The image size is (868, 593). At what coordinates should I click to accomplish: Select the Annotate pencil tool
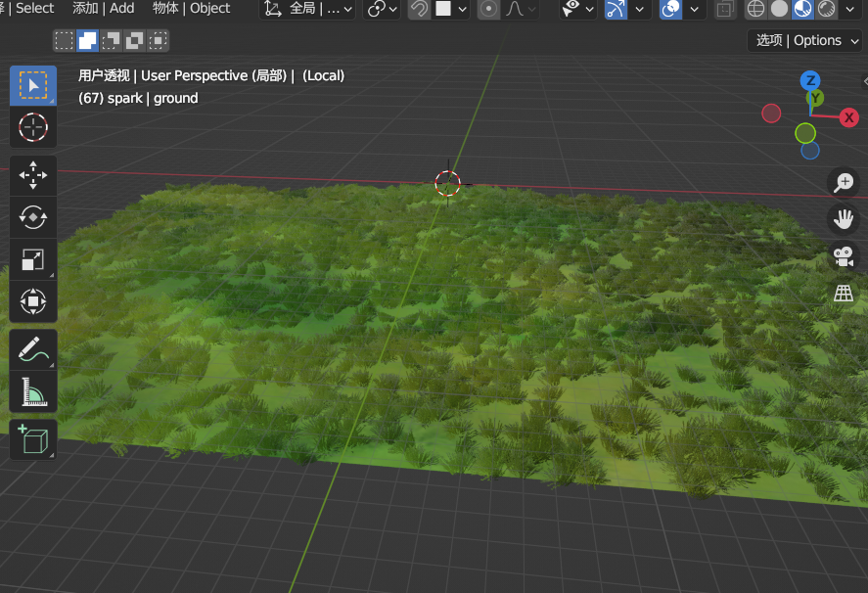(x=33, y=349)
